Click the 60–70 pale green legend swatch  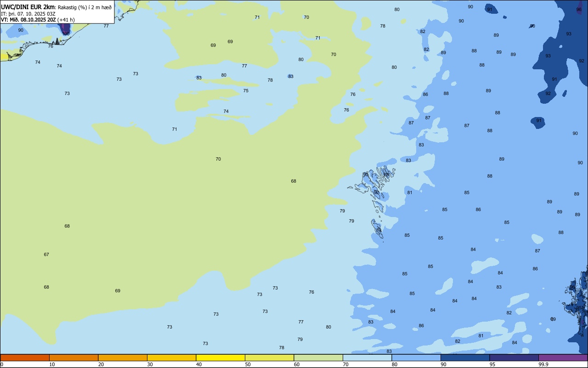pyautogui.click(x=318, y=357)
